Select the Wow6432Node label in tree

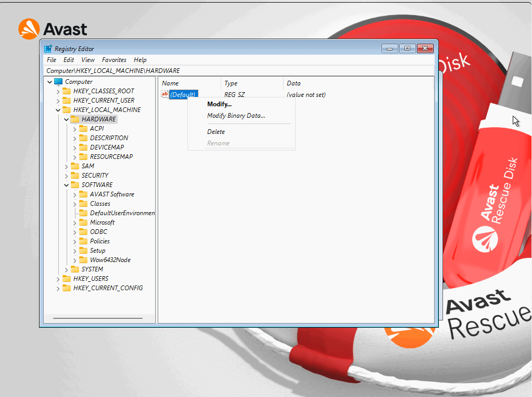pos(110,260)
